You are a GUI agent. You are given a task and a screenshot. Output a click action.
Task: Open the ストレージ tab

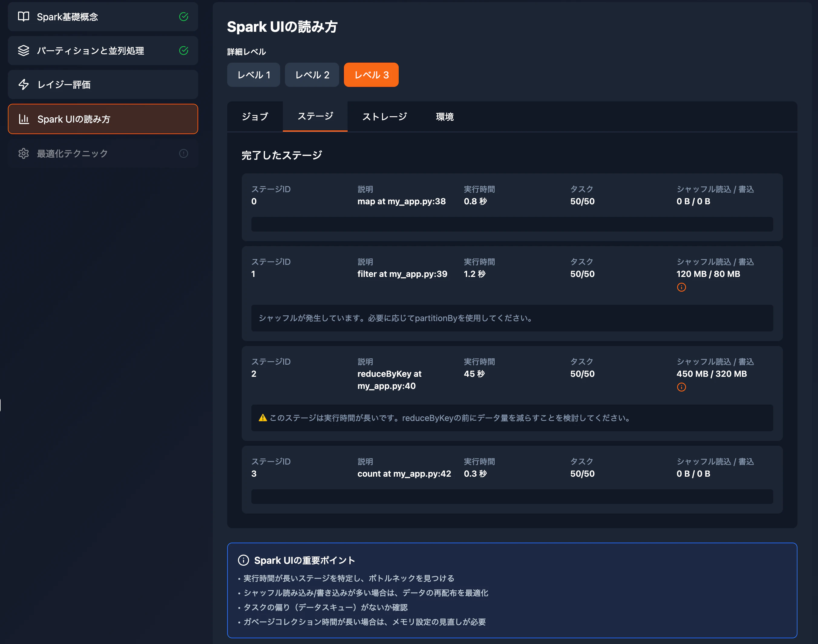pyautogui.click(x=384, y=117)
